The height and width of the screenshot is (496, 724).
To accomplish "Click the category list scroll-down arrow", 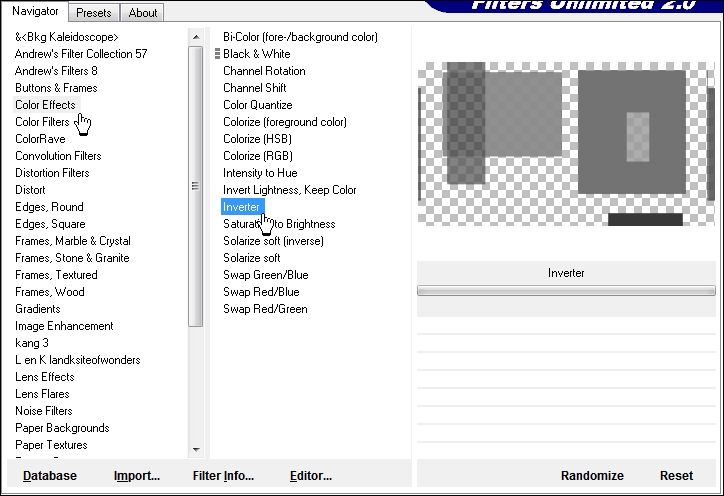I will pyautogui.click(x=196, y=449).
